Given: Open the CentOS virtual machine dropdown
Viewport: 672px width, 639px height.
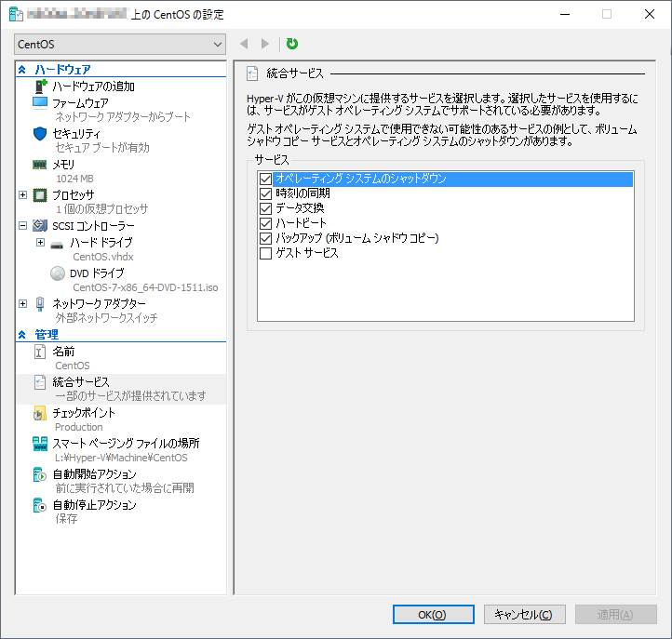Looking at the screenshot, I should pyautogui.click(x=120, y=44).
